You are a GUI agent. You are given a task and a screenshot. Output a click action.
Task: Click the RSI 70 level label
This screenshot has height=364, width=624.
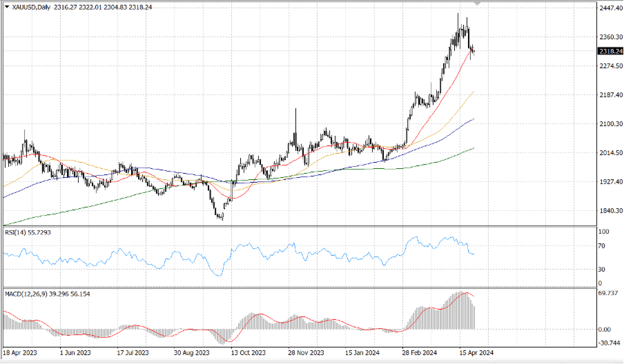(602, 246)
